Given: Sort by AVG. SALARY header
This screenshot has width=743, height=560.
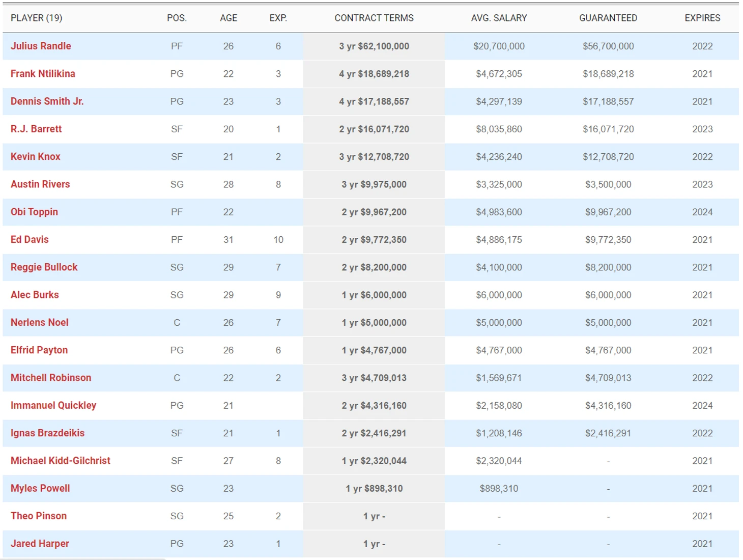Looking at the screenshot, I should (x=499, y=18).
